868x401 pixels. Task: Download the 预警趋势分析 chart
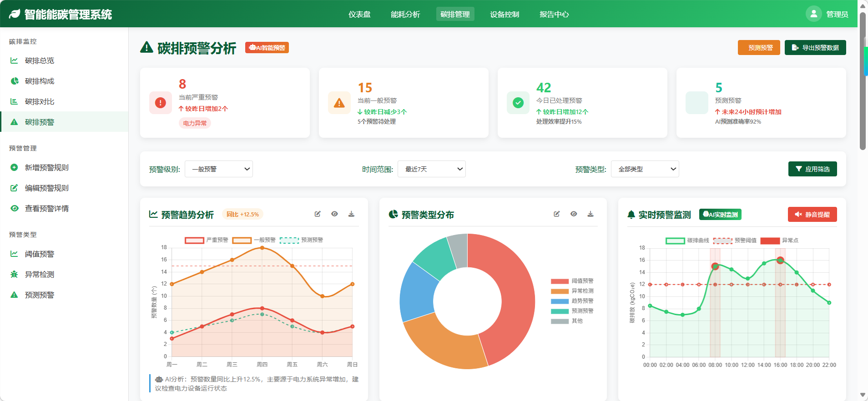click(x=351, y=214)
